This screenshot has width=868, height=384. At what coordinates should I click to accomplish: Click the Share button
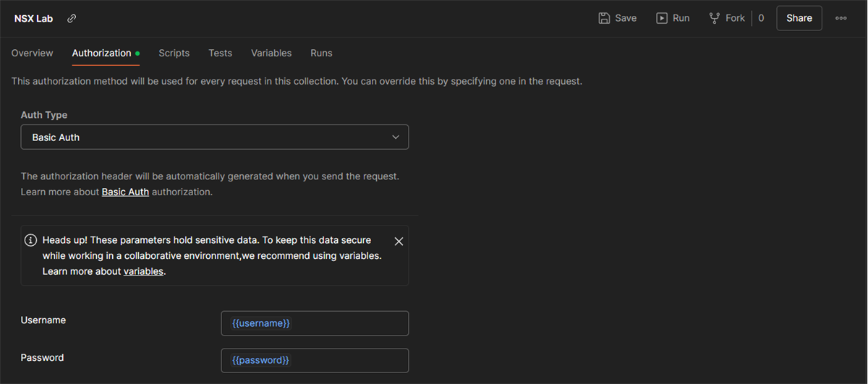(799, 18)
